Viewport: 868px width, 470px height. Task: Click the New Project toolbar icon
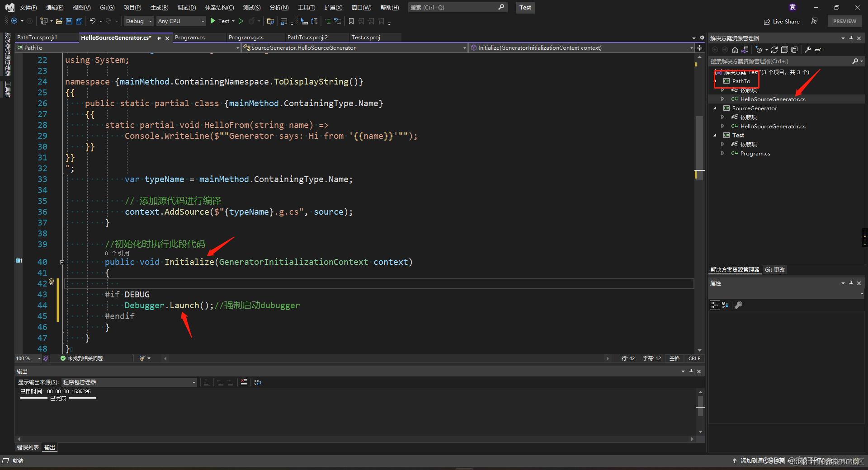(44, 21)
